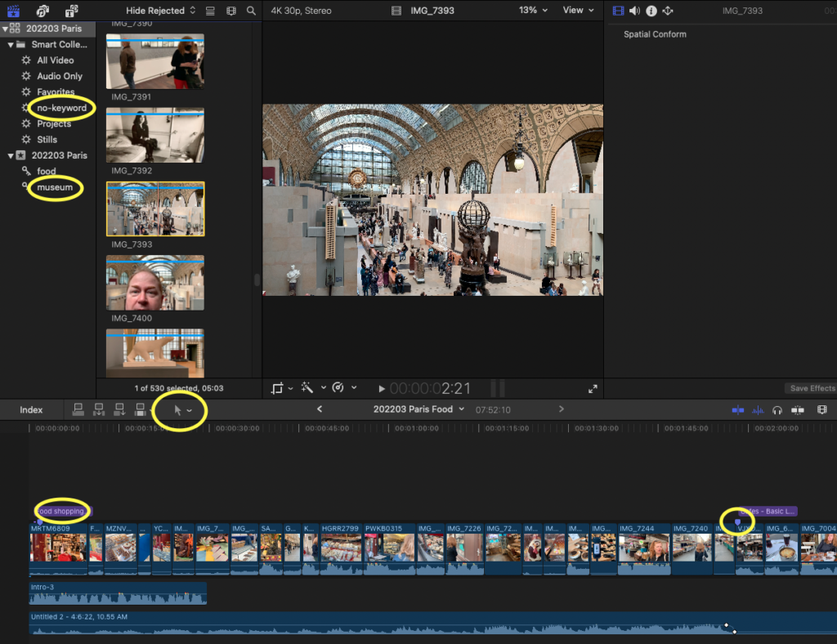Screen dimensions: 837x644
Task: Click the upper volume keyframe on Untitled 2
Action: (726, 625)
